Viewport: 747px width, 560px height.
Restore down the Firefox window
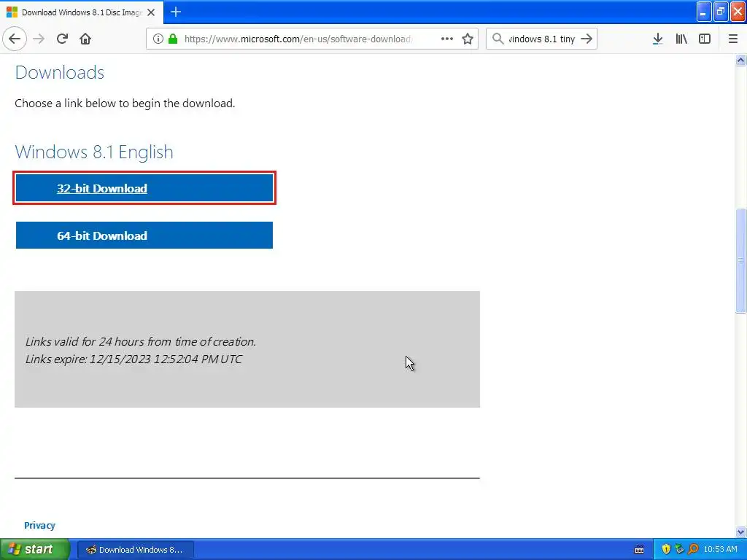(x=721, y=12)
